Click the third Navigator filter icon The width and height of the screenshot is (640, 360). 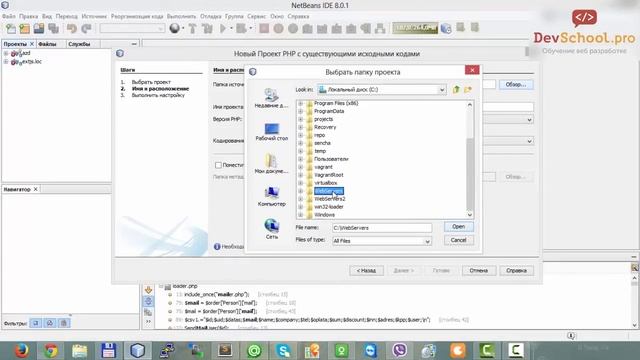point(64,323)
